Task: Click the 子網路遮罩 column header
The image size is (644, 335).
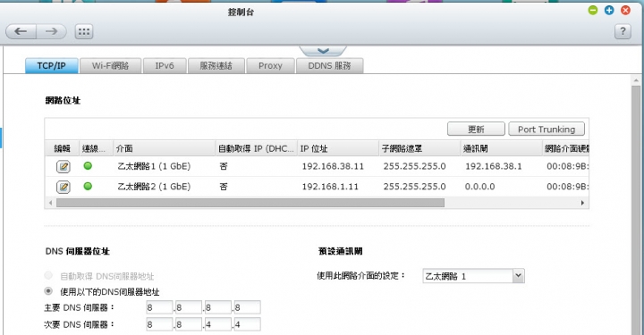Action: 419,148
